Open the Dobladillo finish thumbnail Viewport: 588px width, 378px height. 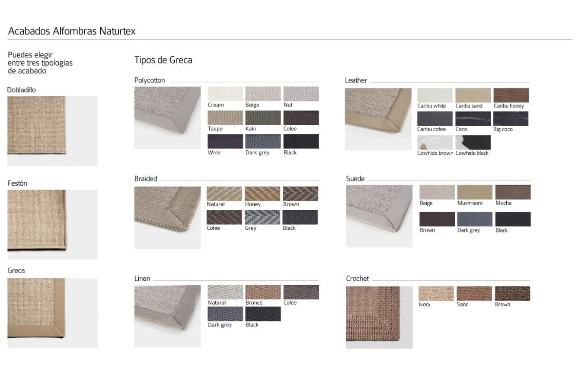[x=52, y=131]
